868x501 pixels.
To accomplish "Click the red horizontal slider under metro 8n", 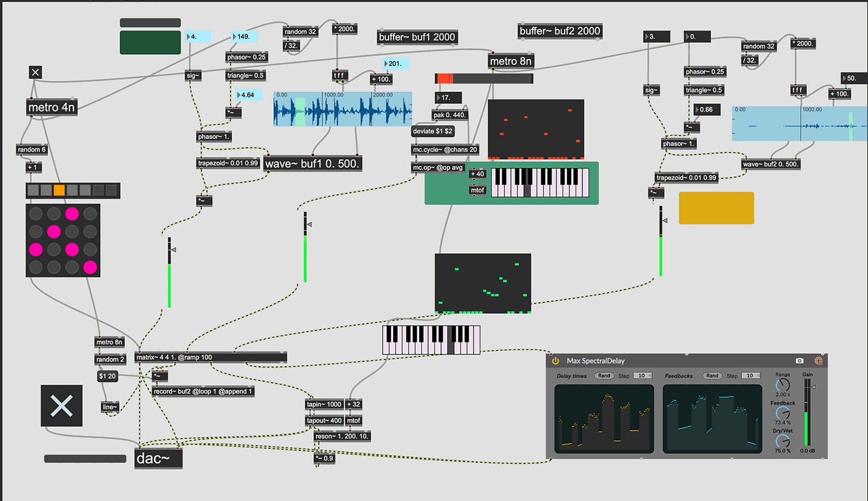I will pos(484,79).
